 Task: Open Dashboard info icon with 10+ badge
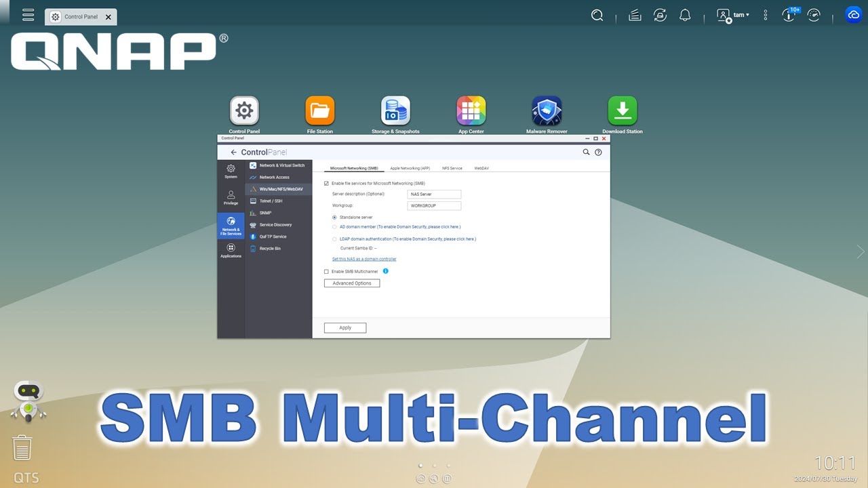tap(789, 14)
